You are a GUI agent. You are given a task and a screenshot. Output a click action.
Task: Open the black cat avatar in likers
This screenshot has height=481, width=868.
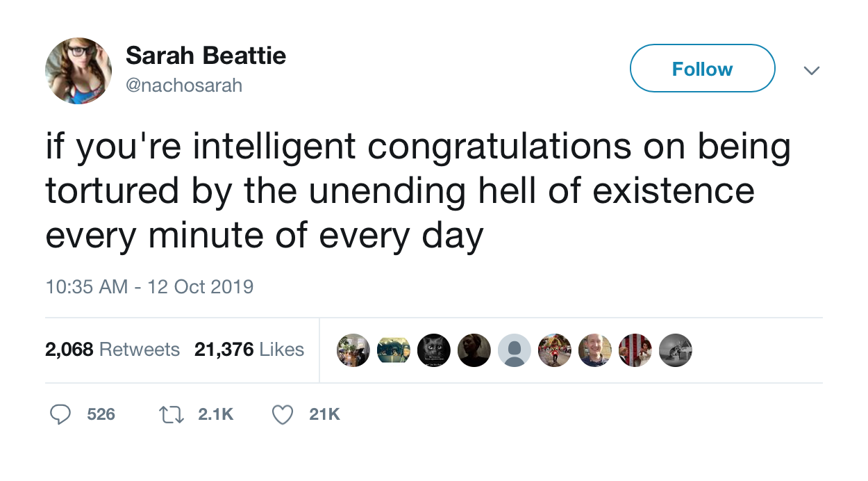click(434, 350)
